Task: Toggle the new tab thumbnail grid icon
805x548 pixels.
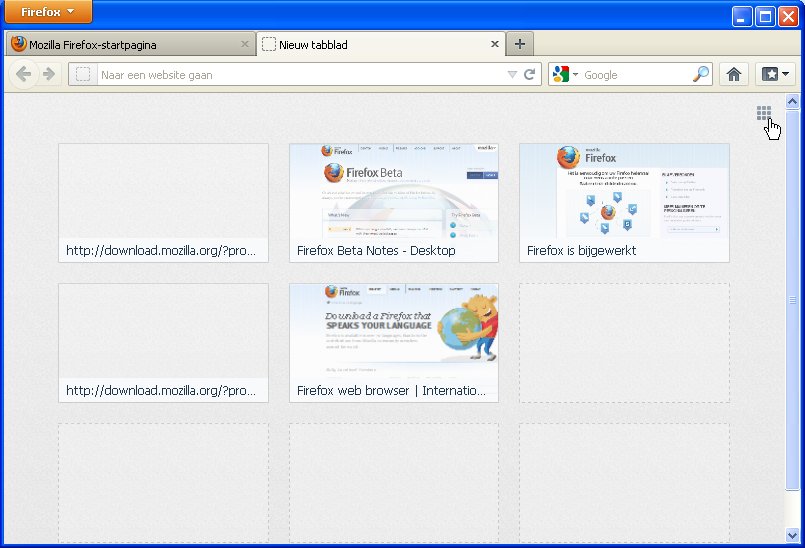Action: pos(764,114)
